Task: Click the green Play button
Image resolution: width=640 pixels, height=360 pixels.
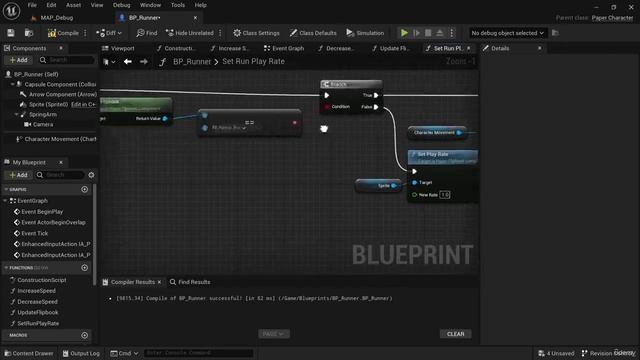Action: pyautogui.click(x=404, y=33)
